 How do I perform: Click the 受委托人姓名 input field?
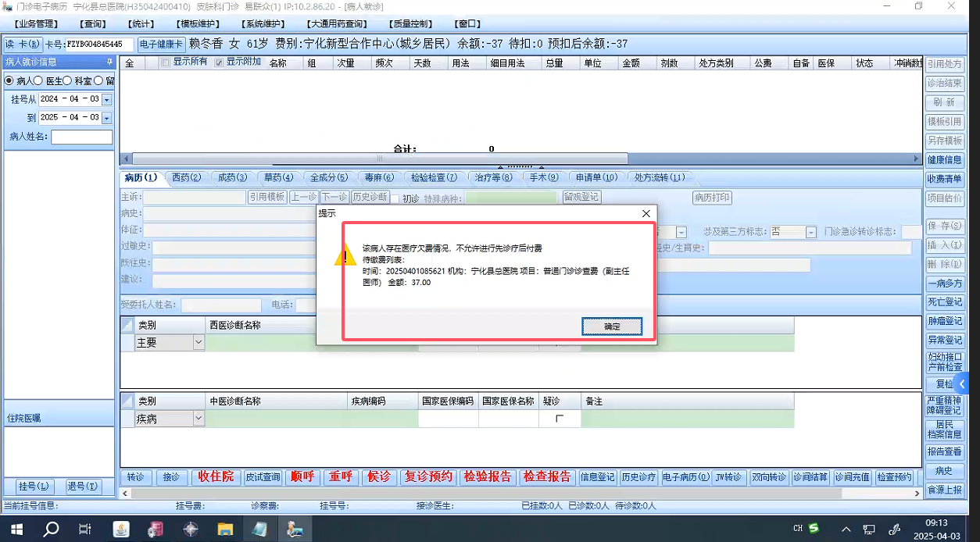[x=221, y=305]
